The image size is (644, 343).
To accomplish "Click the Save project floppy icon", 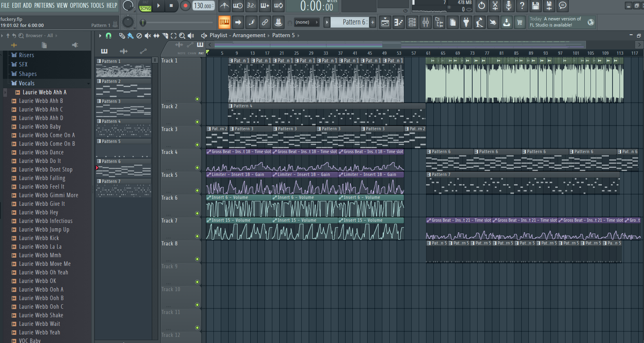I will (x=536, y=6).
